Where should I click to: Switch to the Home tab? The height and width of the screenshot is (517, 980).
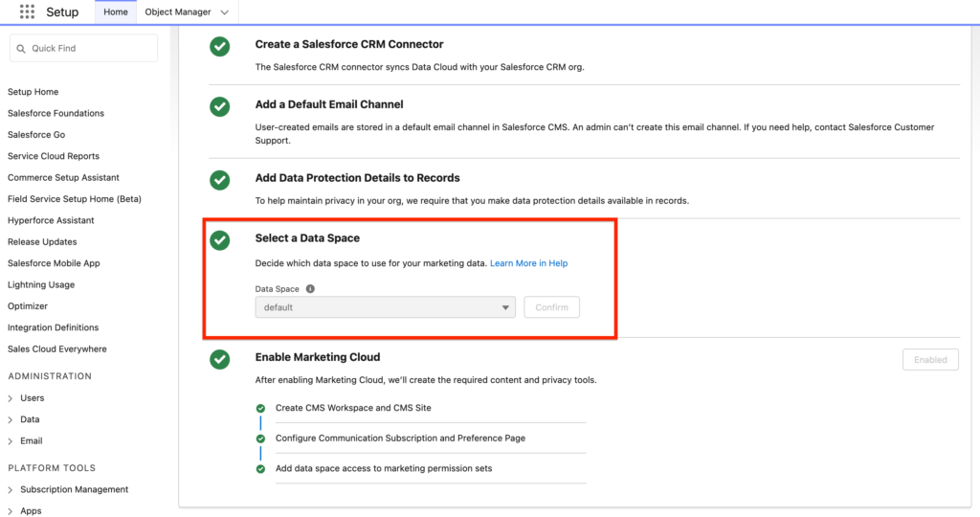click(116, 12)
